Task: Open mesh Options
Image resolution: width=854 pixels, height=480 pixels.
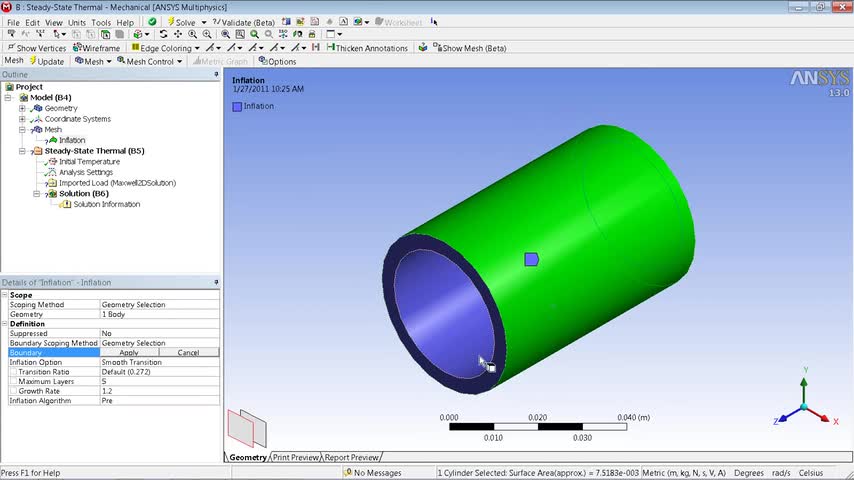Action: [x=277, y=62]
